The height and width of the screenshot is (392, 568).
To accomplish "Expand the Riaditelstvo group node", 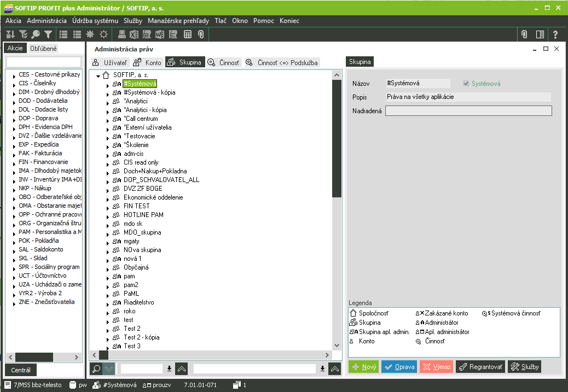I will [x=108, y=303].
